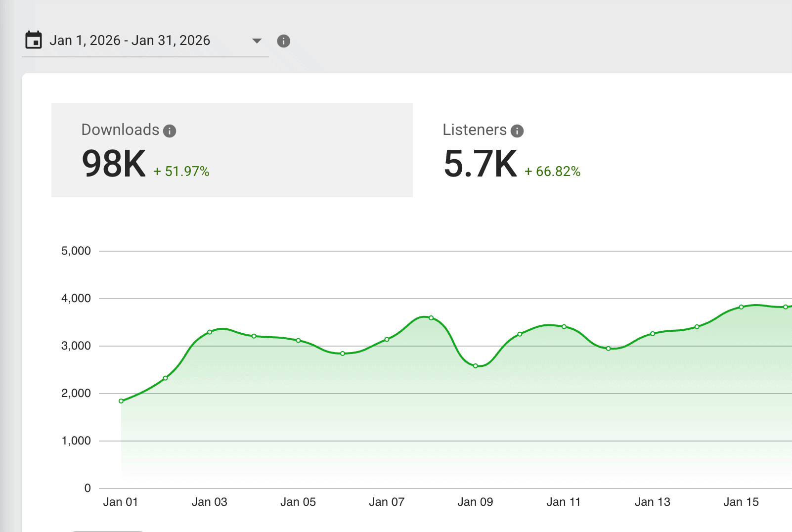
Task: Click the 5.7K listeners total
Action: [480, 164]
